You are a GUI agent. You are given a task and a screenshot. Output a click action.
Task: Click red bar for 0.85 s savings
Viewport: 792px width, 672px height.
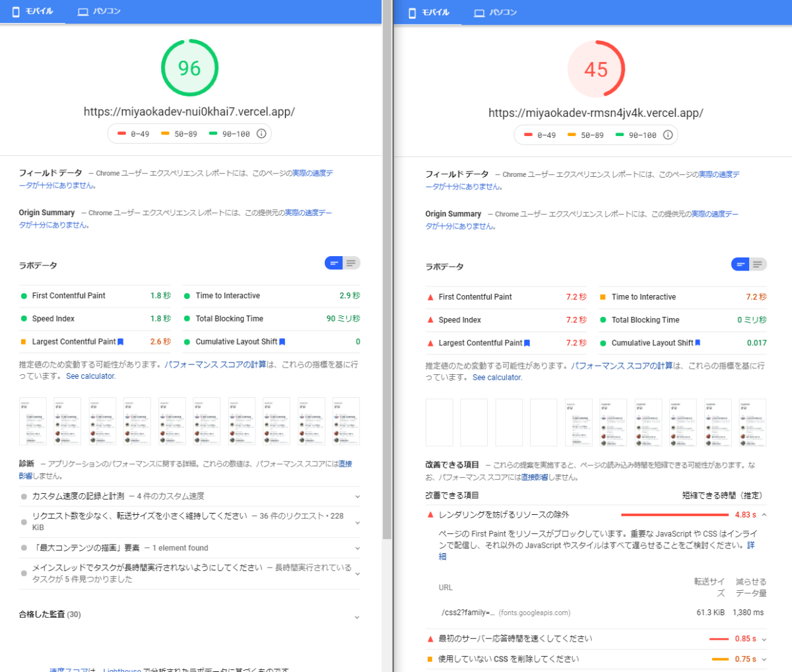[x=719, y=639]
